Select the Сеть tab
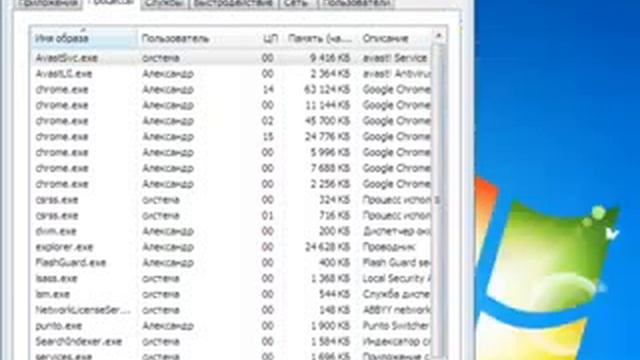The image size is (640, 360). coord(296,3)
